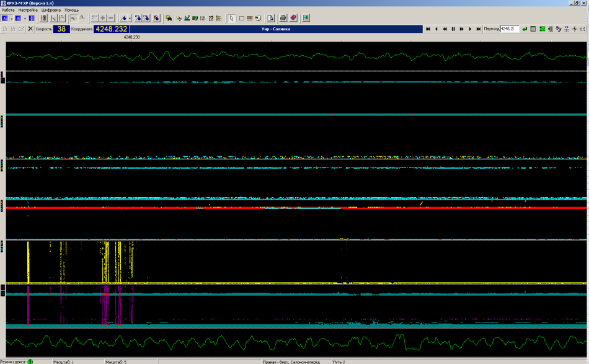
Task: Click the plus zoom-in toolbar button
Action: pos(103,18)
